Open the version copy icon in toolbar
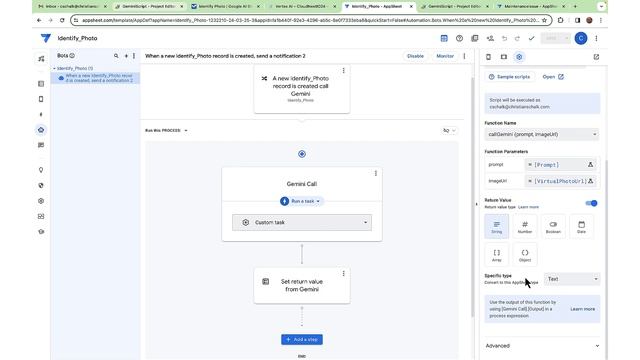Image resolution: width=640 pixels, height=360 pixels. [x=475, y=38]
